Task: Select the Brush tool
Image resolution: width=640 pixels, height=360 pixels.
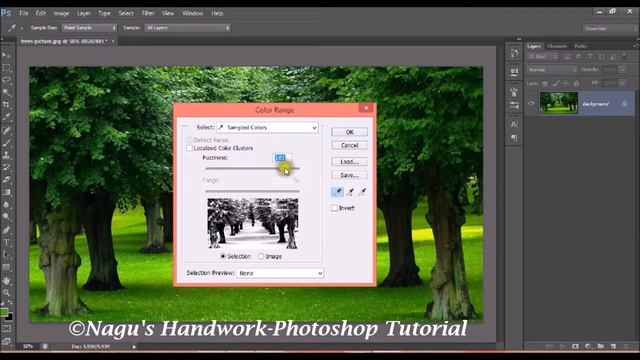Action: pyautogui.click(x=7, y=142)
